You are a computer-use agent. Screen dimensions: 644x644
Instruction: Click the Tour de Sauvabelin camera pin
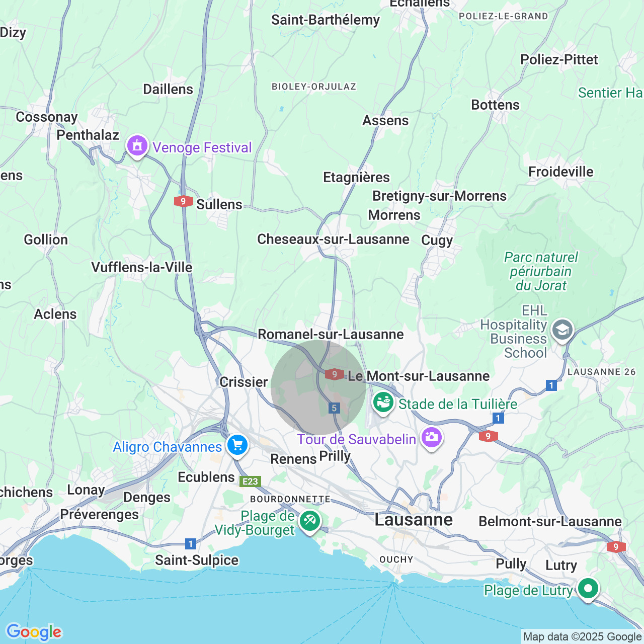(x=432, y=439)
